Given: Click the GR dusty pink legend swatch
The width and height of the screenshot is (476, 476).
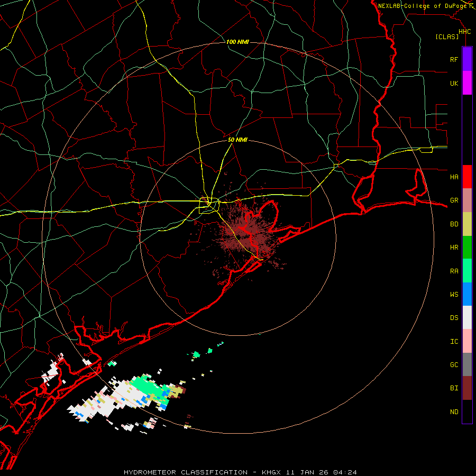Looking at the screenshot, I should point(467,200).
